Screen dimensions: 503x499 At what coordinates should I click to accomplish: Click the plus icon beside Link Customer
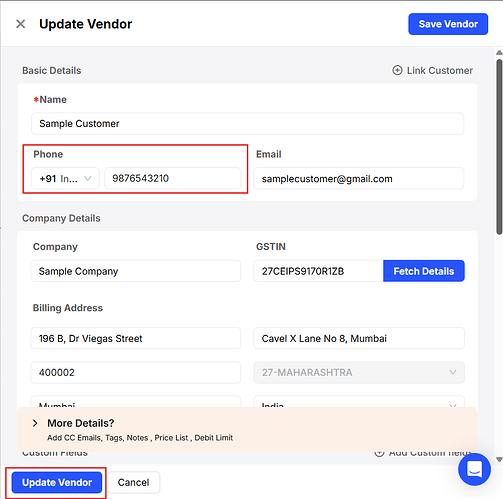coord(397,70)
